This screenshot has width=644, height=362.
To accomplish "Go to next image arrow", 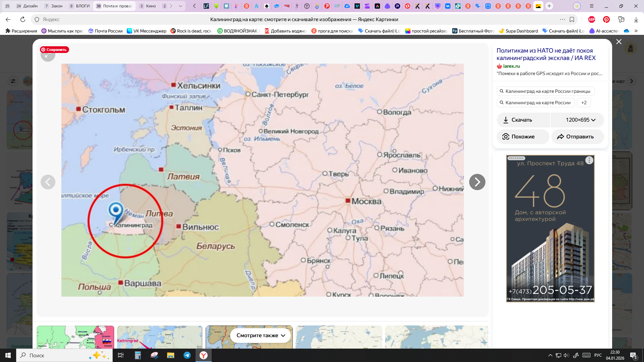I will (477, 182).
